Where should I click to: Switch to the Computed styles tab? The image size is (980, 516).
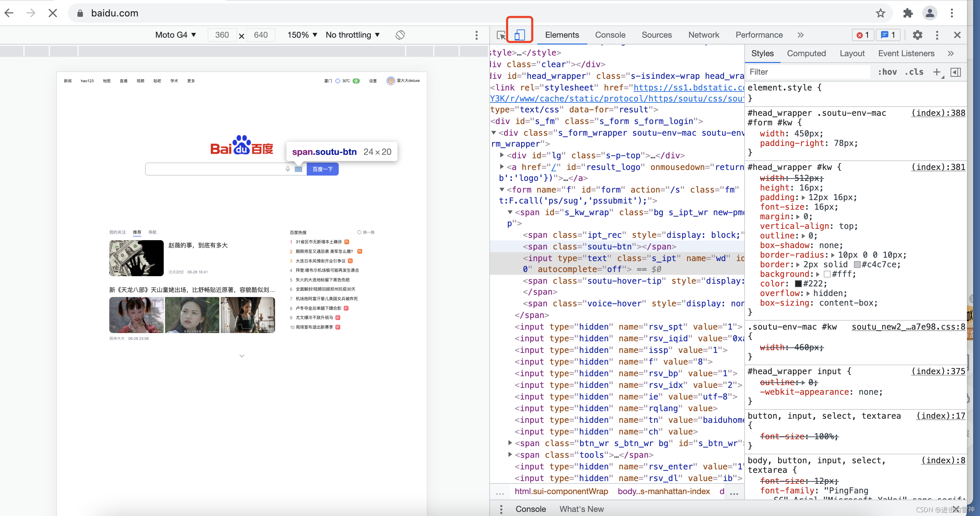pyautogui.click(x=806, y=53)
